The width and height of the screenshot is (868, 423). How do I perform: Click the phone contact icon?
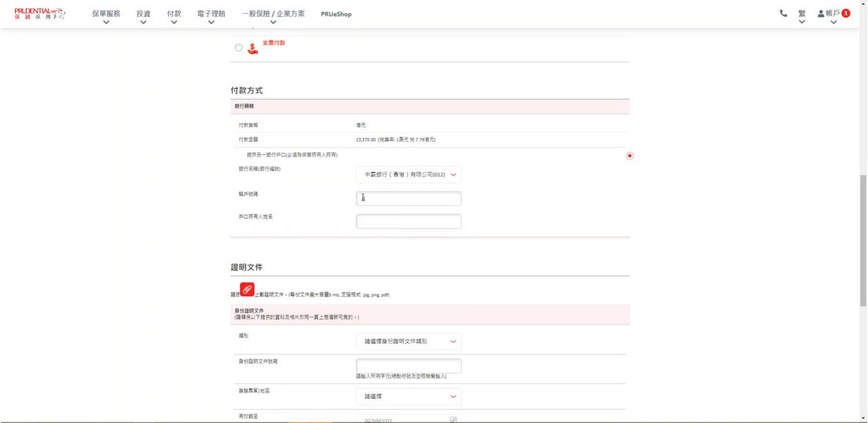(x=783, y=14)
